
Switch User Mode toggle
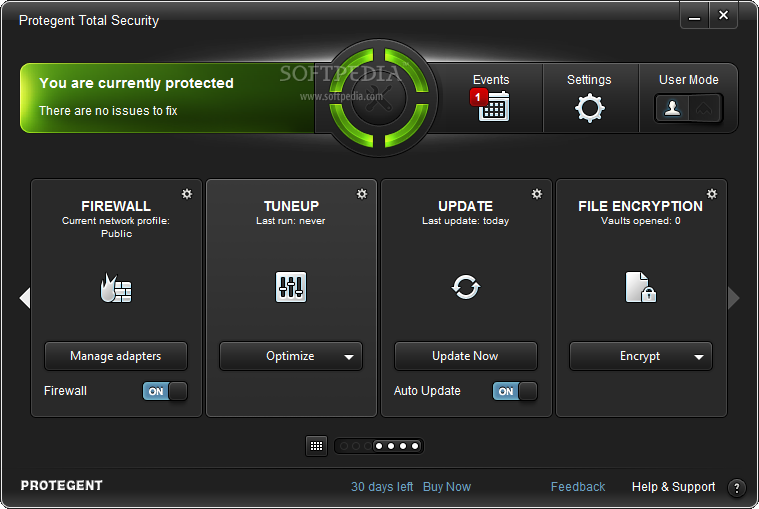(x=688, y=108)
